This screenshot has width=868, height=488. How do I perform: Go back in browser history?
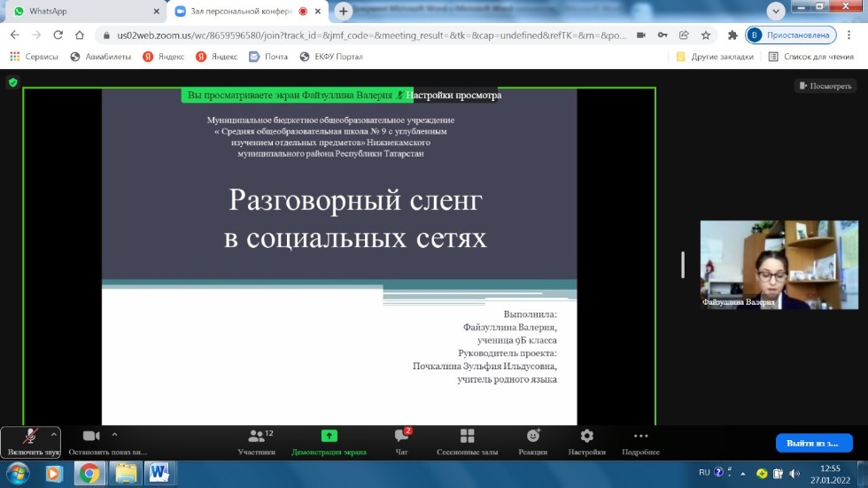coord(14,35)
